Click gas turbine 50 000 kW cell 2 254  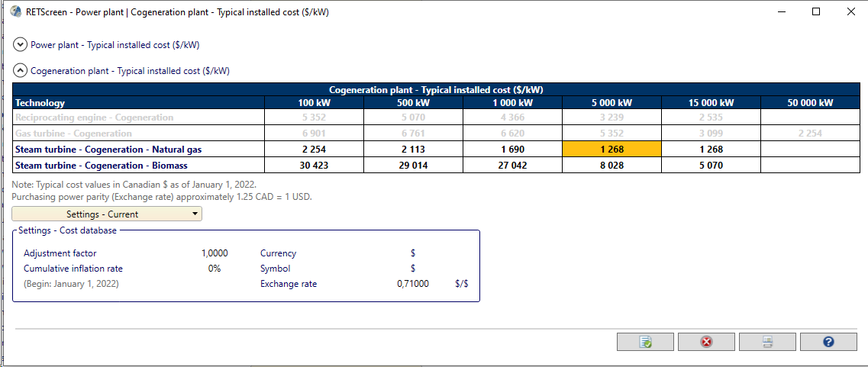pos(810,134)
